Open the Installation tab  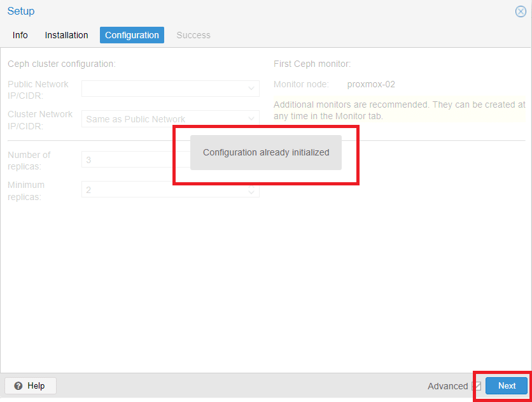[x=66, y=35]
